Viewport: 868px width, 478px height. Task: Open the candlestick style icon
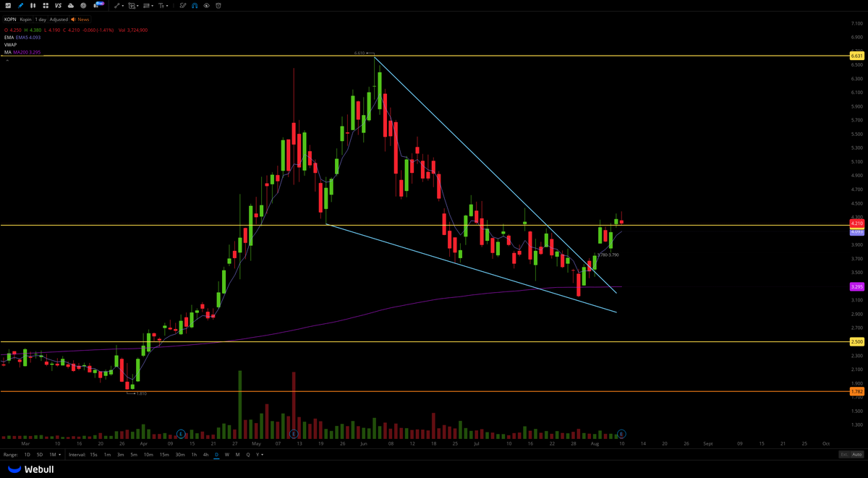pos(33,5)
